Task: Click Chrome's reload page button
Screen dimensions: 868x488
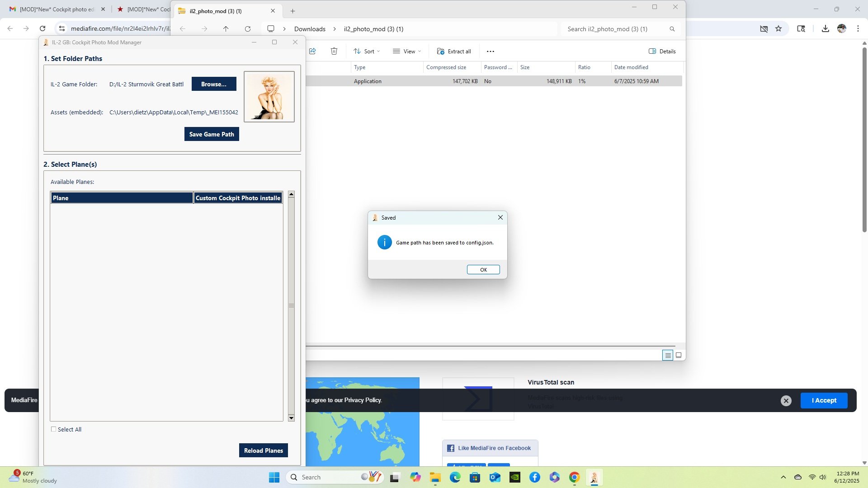Action: (42, 28)
